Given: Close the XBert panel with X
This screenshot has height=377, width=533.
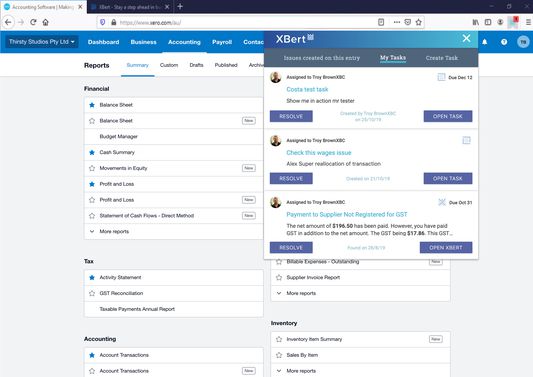Looking at the screenshot, I should (466, 38).
